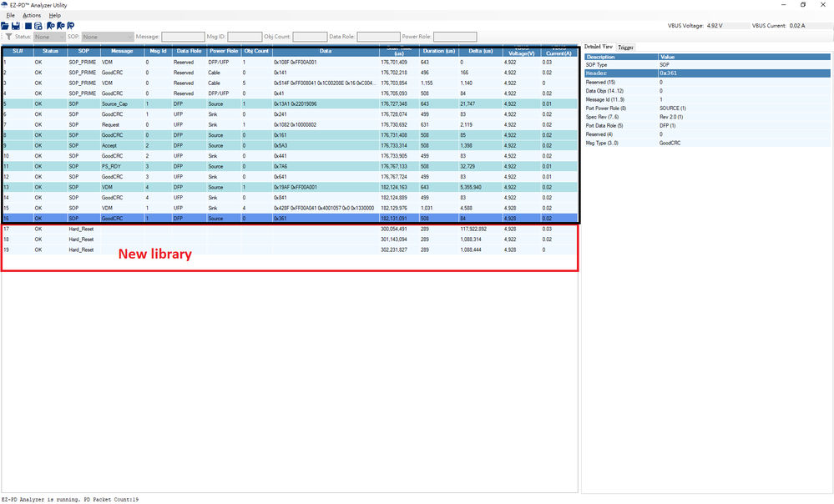Open the Actions menu
The height and width of the screenshot is (504, 834).
point(32,15)
